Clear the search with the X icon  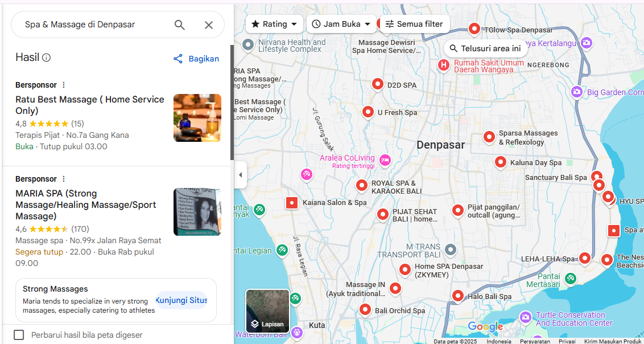click(x=209, y=25)
